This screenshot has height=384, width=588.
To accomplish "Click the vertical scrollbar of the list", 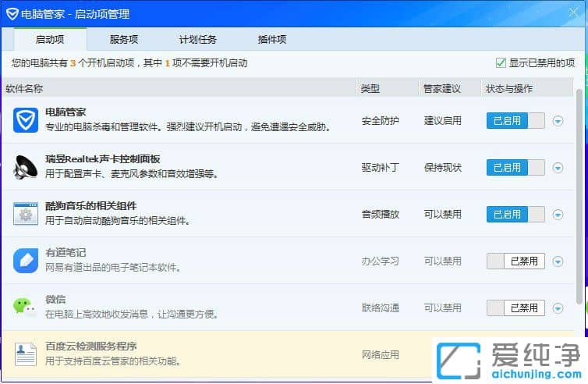I will click(579, 197).
